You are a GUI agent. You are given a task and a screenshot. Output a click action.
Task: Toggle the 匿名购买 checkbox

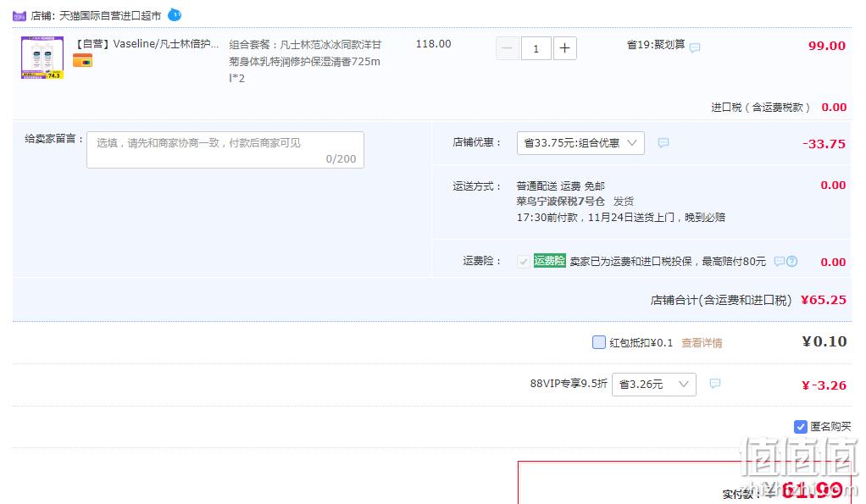800,427
